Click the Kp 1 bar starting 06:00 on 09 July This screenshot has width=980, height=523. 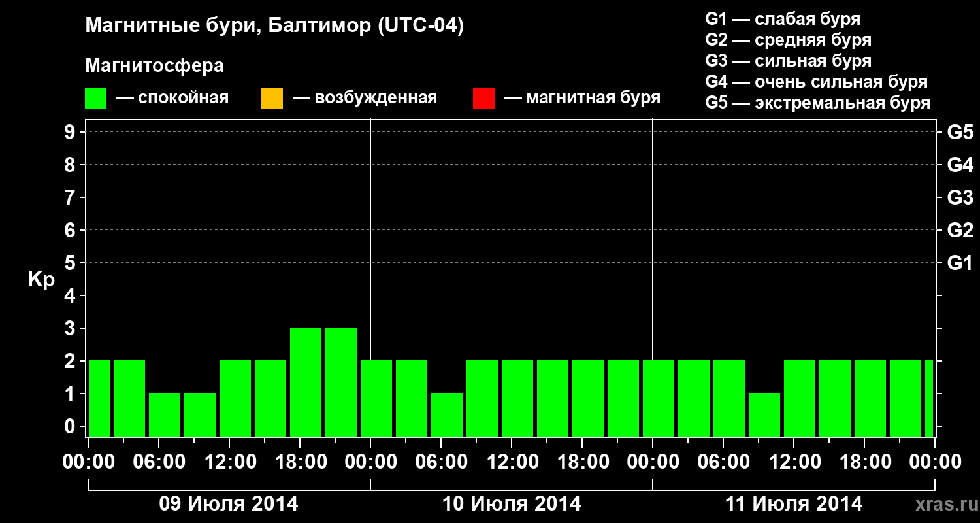coord(165,414)
